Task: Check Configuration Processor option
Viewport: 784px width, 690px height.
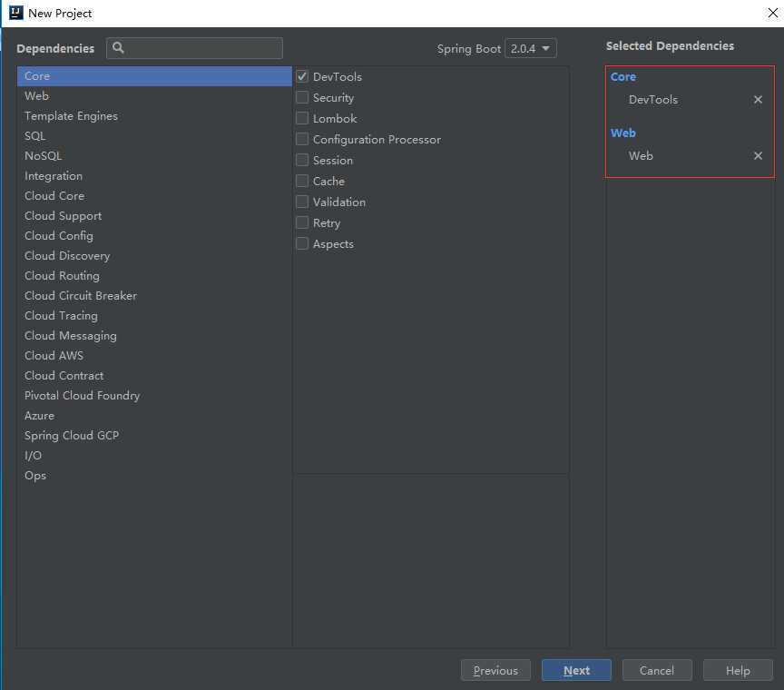Action: (302, 139)
